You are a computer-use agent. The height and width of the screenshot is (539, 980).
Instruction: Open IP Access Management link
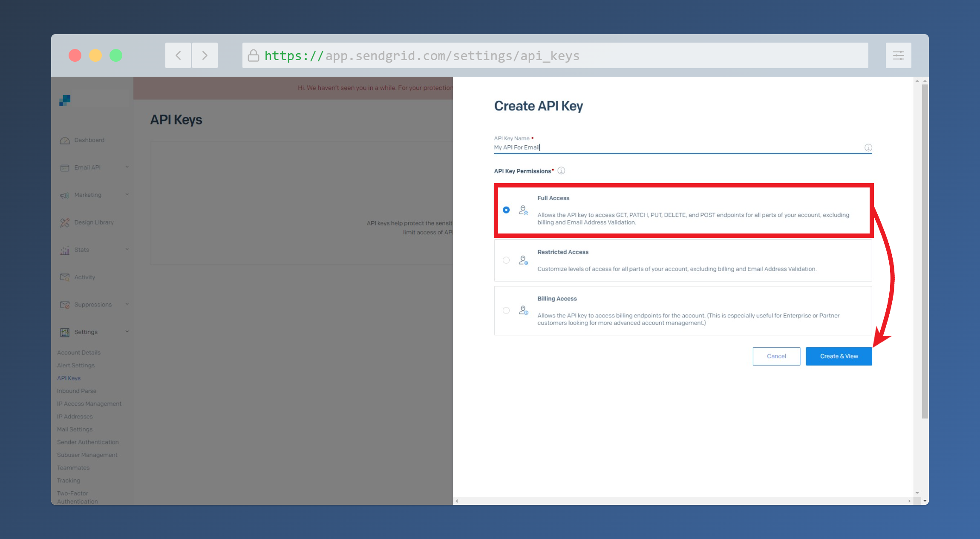click(89, 404)
